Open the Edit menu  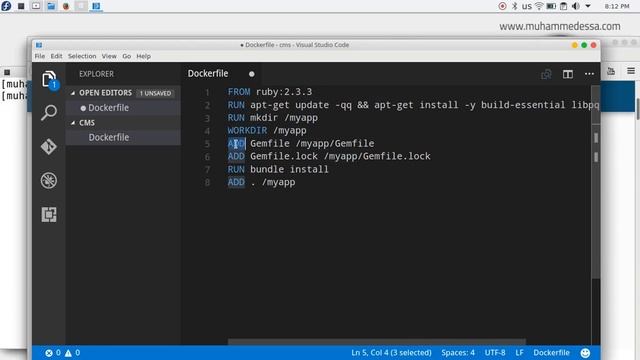click(56, 56)
